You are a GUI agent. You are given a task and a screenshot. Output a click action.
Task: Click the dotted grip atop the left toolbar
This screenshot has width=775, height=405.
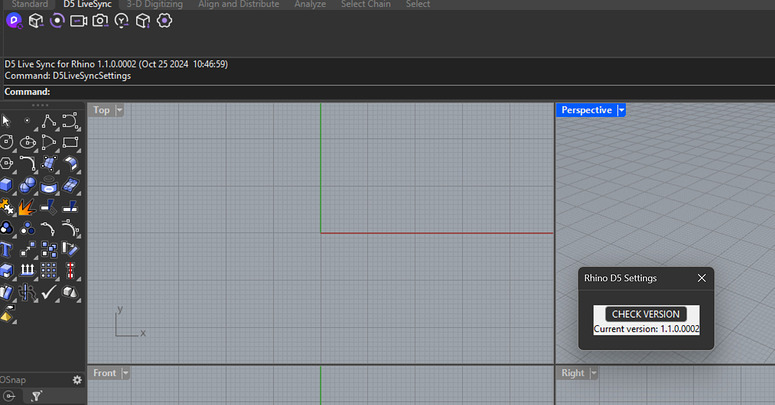click(x=40, y=105)
